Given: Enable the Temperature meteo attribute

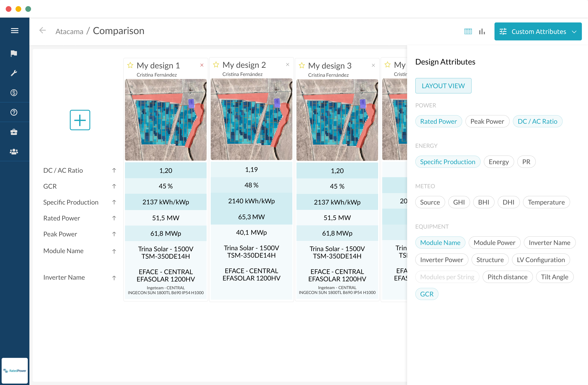Looking at the screenshot, I should pos(547,202).
